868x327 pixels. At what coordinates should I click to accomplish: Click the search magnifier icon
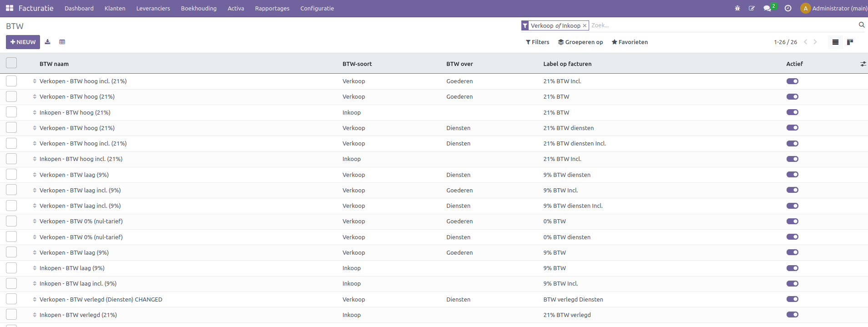pyautogui.click(x=861, y=25)
